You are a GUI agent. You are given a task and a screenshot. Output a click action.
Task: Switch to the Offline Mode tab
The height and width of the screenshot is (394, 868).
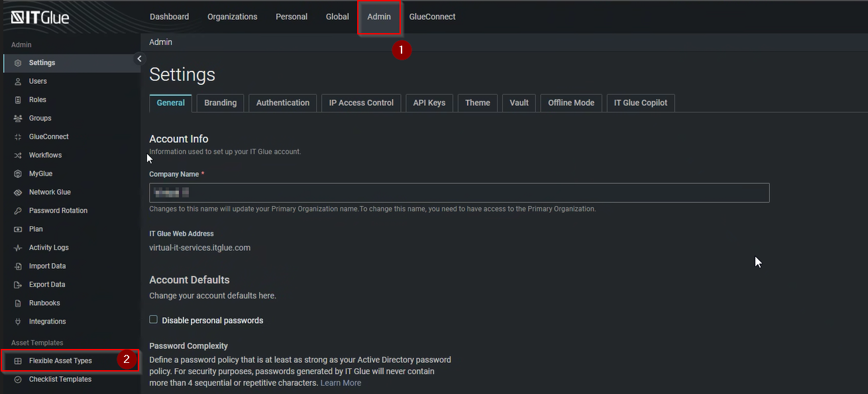pos(571,103)
